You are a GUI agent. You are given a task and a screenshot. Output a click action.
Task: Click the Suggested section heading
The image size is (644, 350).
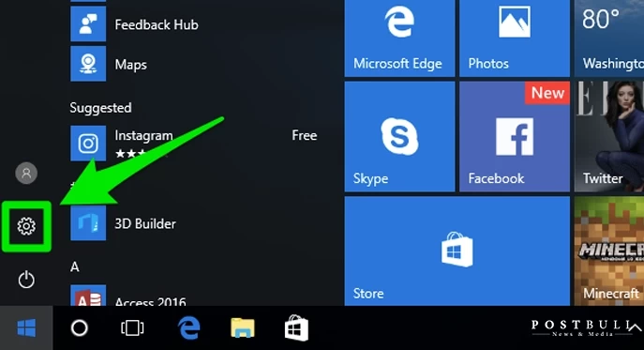click(100, 108)
